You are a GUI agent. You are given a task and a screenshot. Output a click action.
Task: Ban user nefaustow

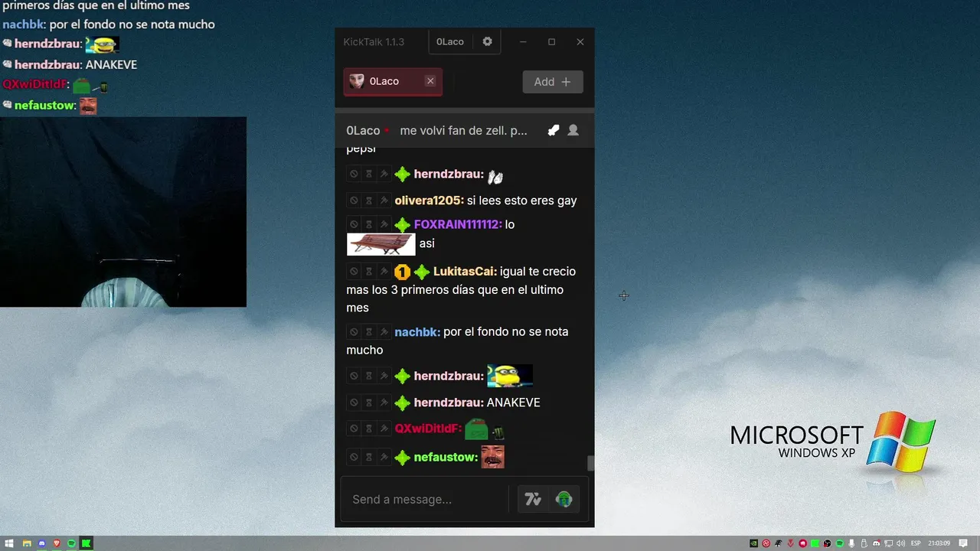click(x=354, y=458)
